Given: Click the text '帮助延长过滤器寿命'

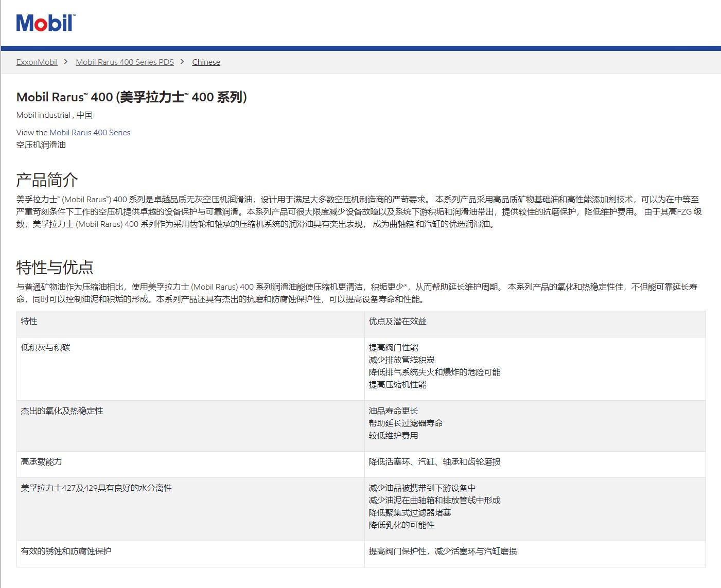Looking at the screenshot, I should tap(406, 423).
